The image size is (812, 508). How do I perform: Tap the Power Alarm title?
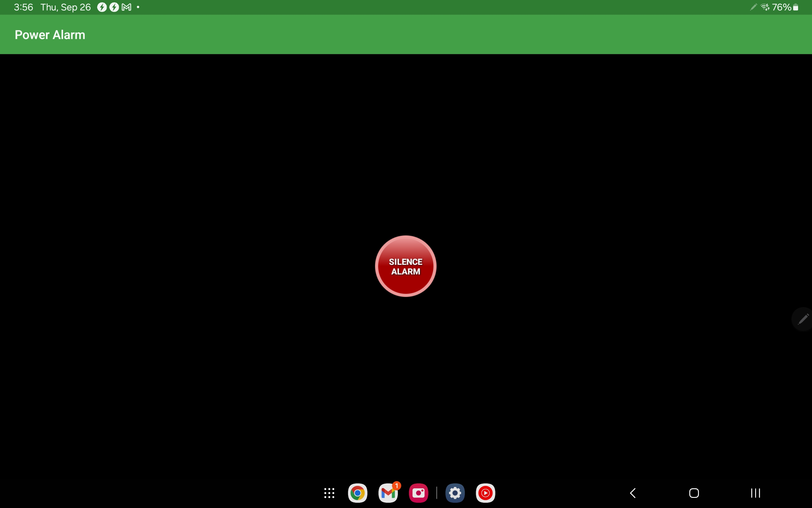pyautogui.click(x=50, y=35)
